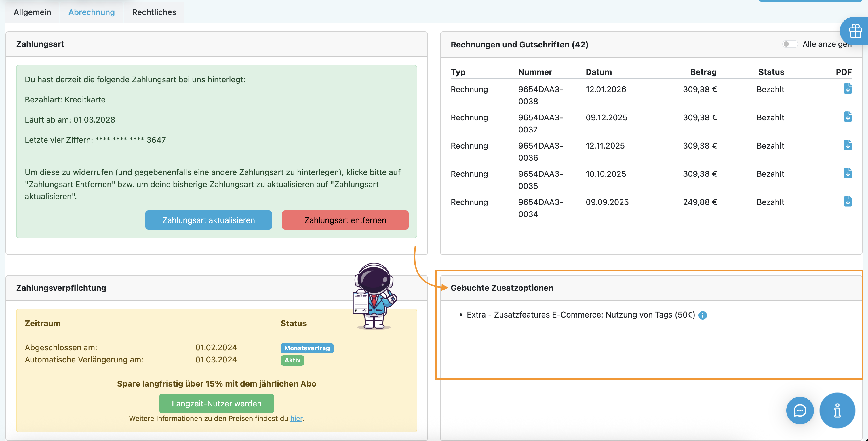Click the green Aktiv status badge
The width and height of the screenshot is (868, 441).
pyautogui.click(x=292, y=360)
